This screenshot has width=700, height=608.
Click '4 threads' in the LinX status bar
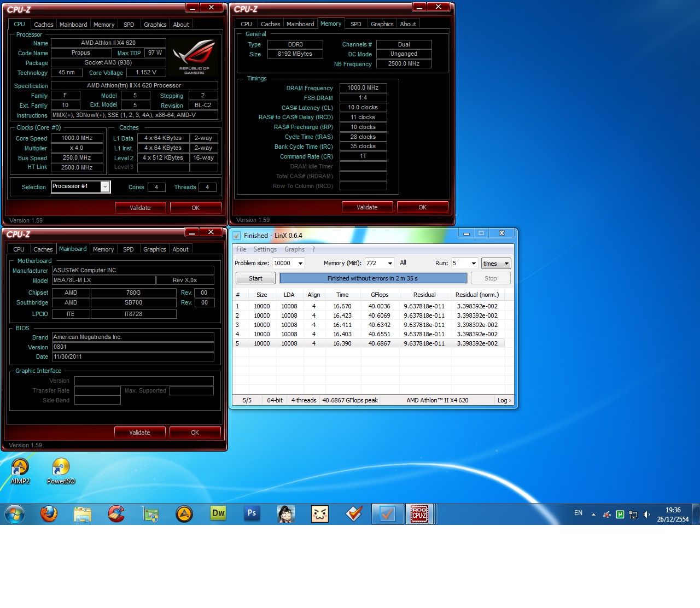point(304,400)
